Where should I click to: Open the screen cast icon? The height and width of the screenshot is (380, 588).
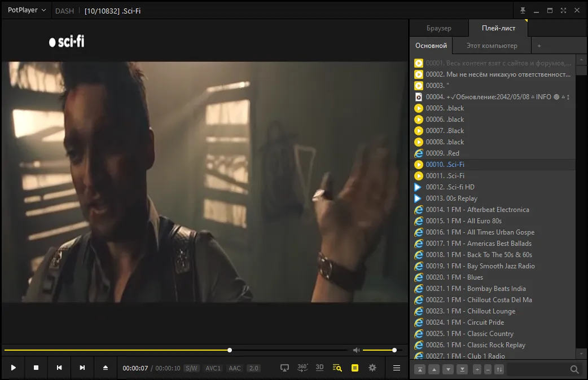click(284, 368)
